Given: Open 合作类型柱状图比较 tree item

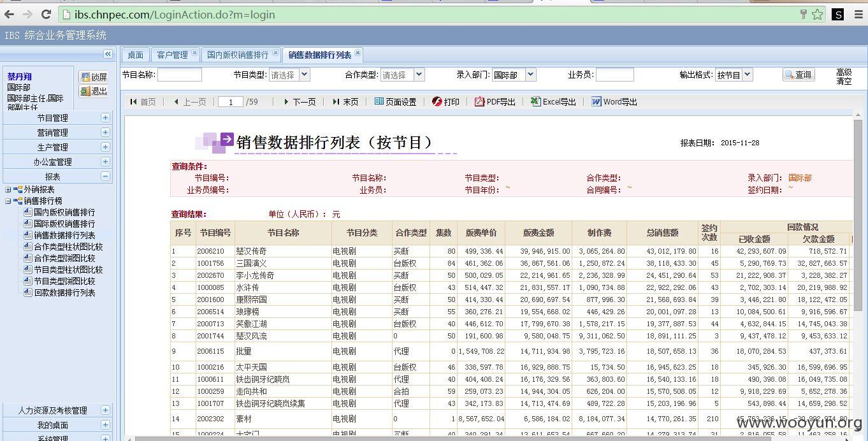Looking at the screenshot, I should [68, 247].
